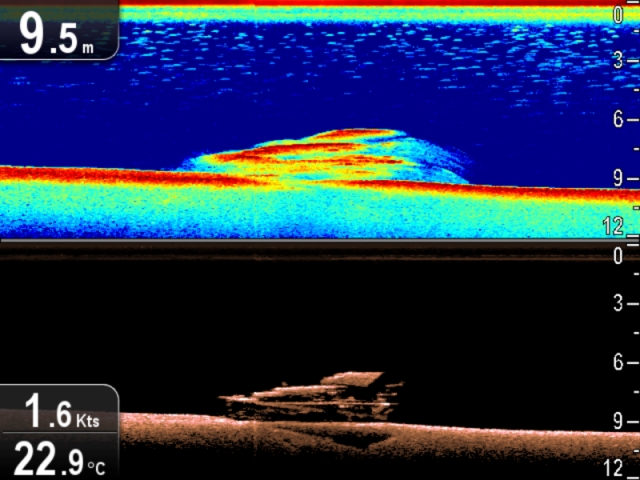The width and height of the screenshot is (640, 480).
Task: Click the 0 mark on the DownVision depth scale
Action: (618, 256)
